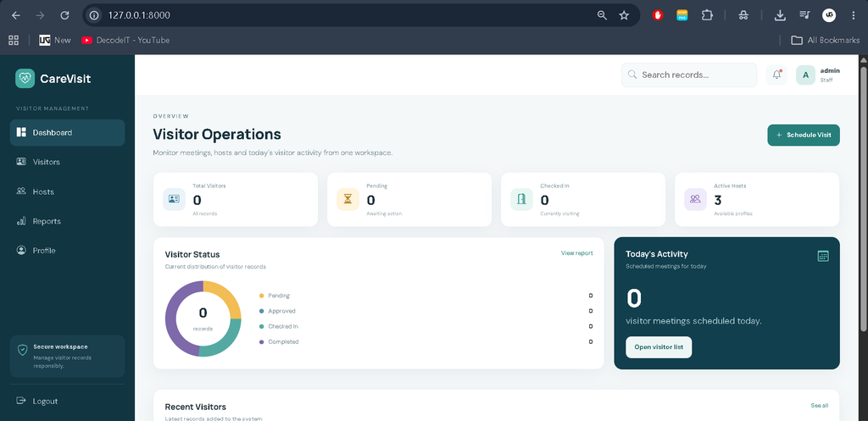Click the incognito-style hat and glasses icon
Image resolution: width=868 pixels, height=421 pixels.
(743, 15)
